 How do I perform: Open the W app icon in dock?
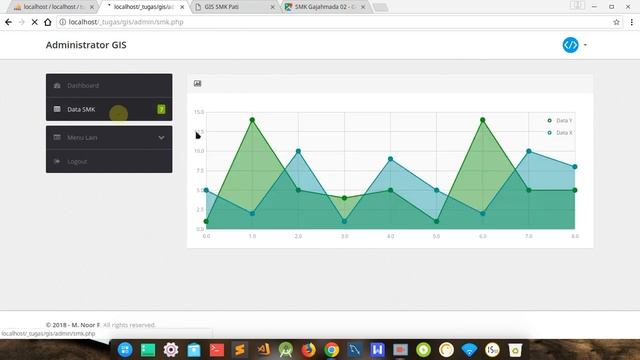(378, 350)
